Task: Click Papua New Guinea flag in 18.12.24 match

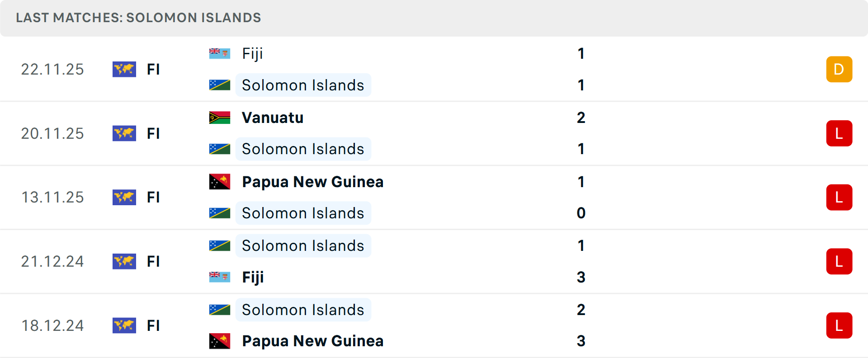Action: tap(220, 341)
